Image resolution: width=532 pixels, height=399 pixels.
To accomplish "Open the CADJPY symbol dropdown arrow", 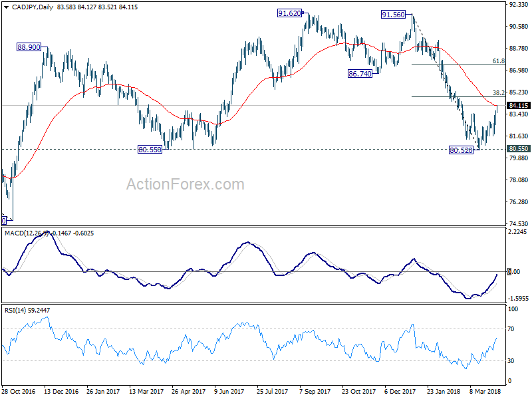I will (x=7, y=7).
